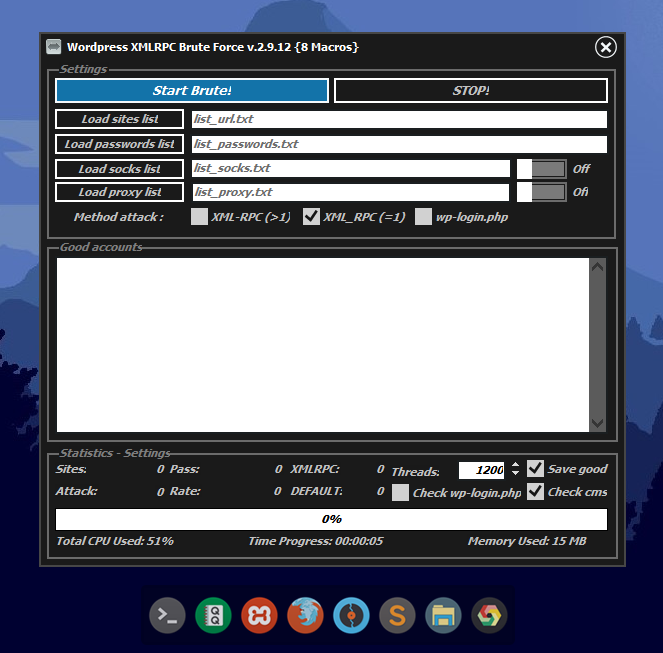Click the XMLRPC: statistic label

coord(315,469)
